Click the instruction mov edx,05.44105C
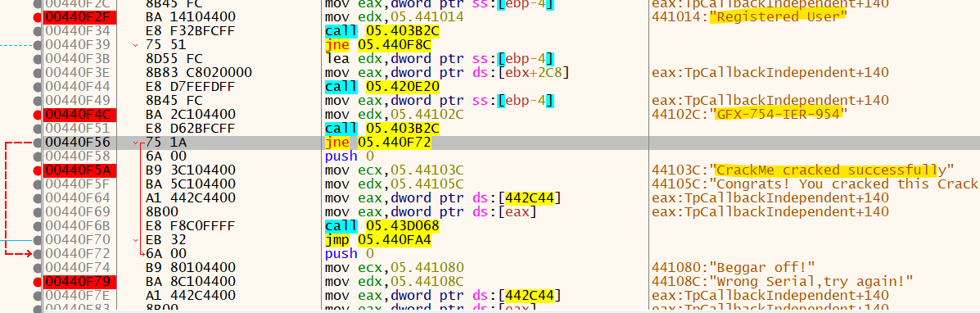Viewport: 980px width, 313px height. [x=395, y=184]
